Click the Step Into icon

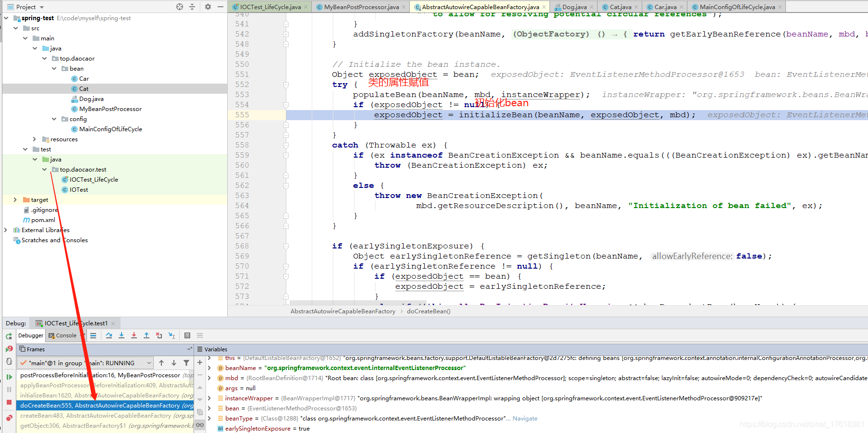click(122, 335)
